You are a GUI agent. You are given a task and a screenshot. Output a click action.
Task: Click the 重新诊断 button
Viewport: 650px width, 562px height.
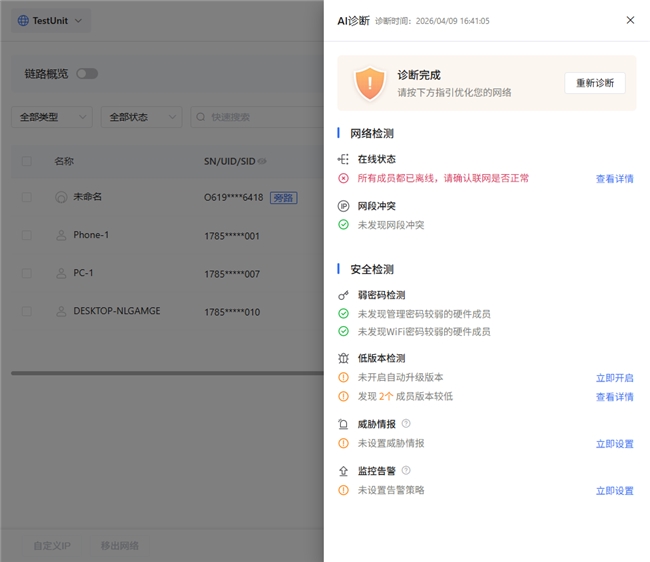[594, 83]
